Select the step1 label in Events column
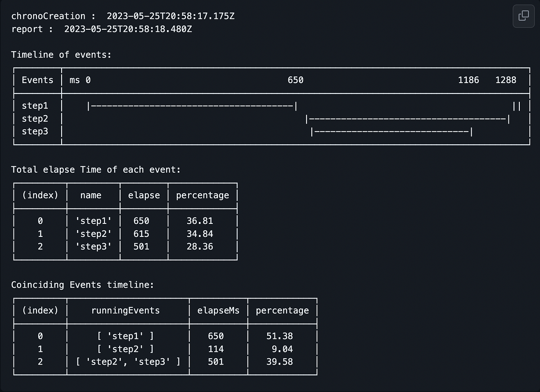Image resolution: width=540 pixels, height=392 pixels. pyautogui.click(x=35, y=105)
